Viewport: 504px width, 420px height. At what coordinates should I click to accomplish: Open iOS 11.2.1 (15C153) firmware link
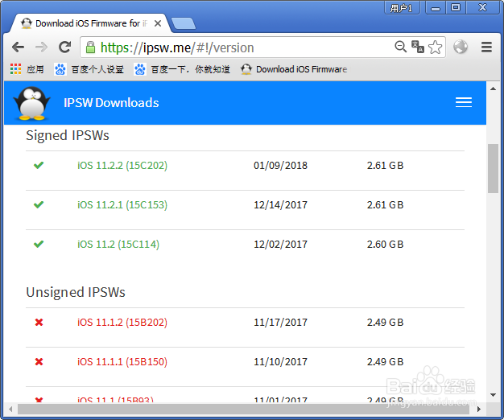click(122, 205)
